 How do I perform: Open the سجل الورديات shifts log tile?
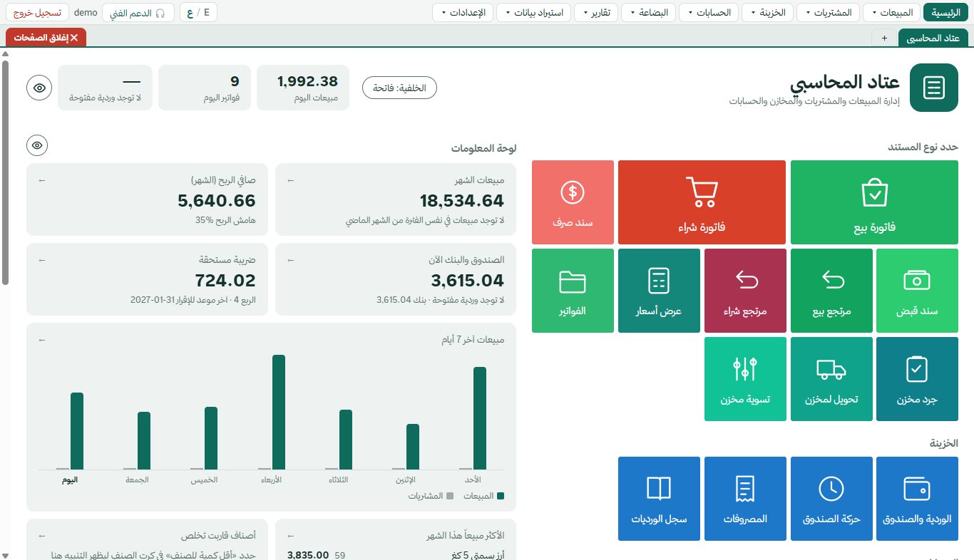coord(659,499)
